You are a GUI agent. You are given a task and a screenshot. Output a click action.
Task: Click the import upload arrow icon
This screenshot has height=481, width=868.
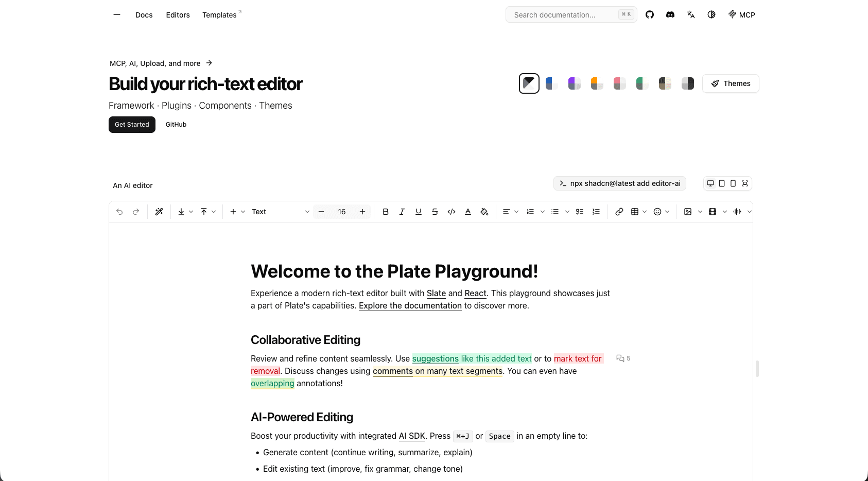204,212
